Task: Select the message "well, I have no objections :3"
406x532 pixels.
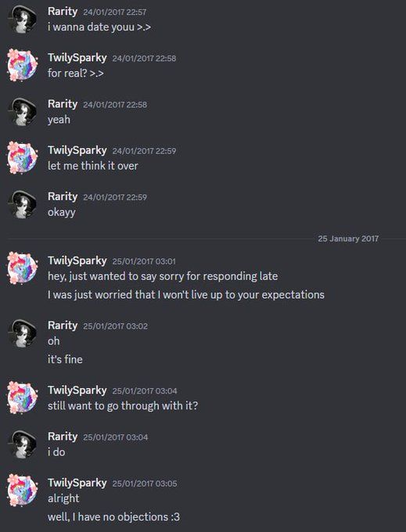Action: coord(113,517)
